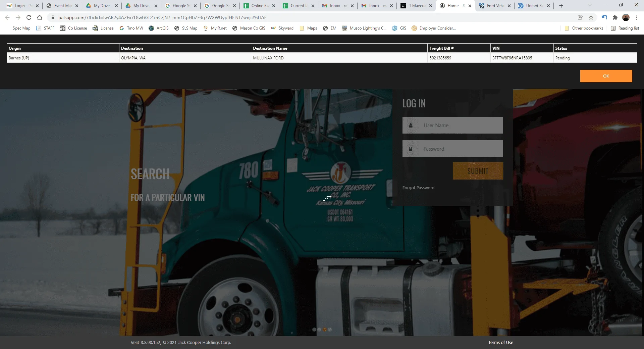Share this page via address bar icon
Image resolution: width=644 pixels, height=349 pixels.
[x=580, y=17]
